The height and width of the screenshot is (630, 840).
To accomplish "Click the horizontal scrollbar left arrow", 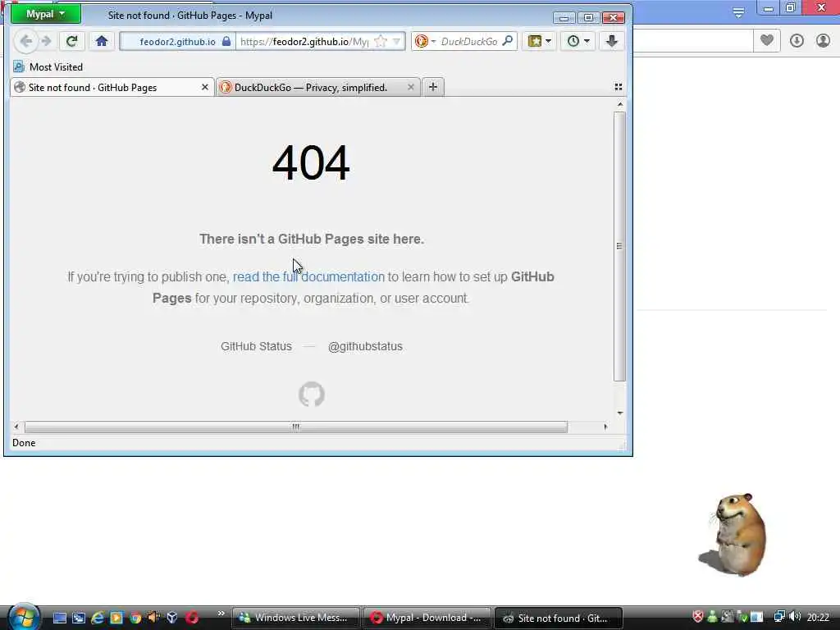I will (x=16, y=427).
